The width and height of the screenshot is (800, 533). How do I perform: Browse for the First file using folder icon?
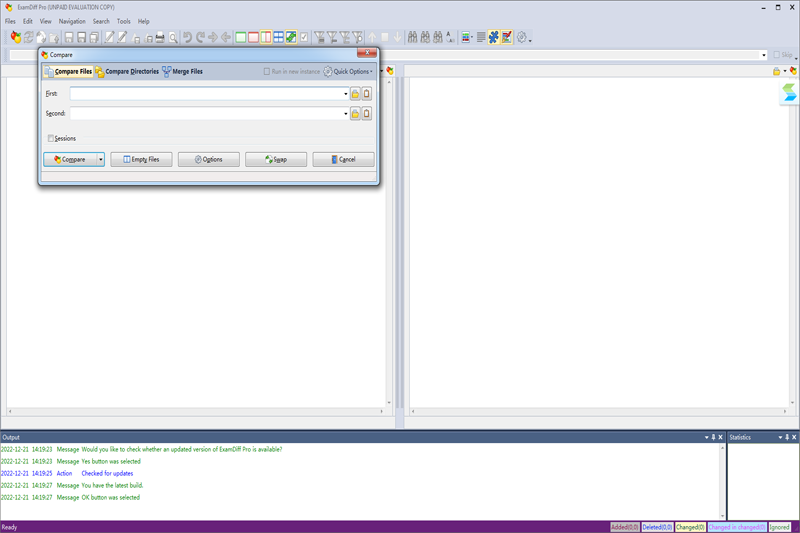point(355,94)
